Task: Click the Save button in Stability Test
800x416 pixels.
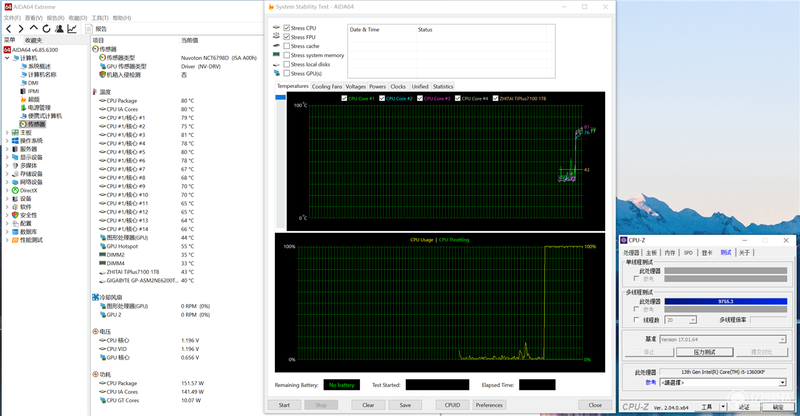Action: tap(405, 405)
